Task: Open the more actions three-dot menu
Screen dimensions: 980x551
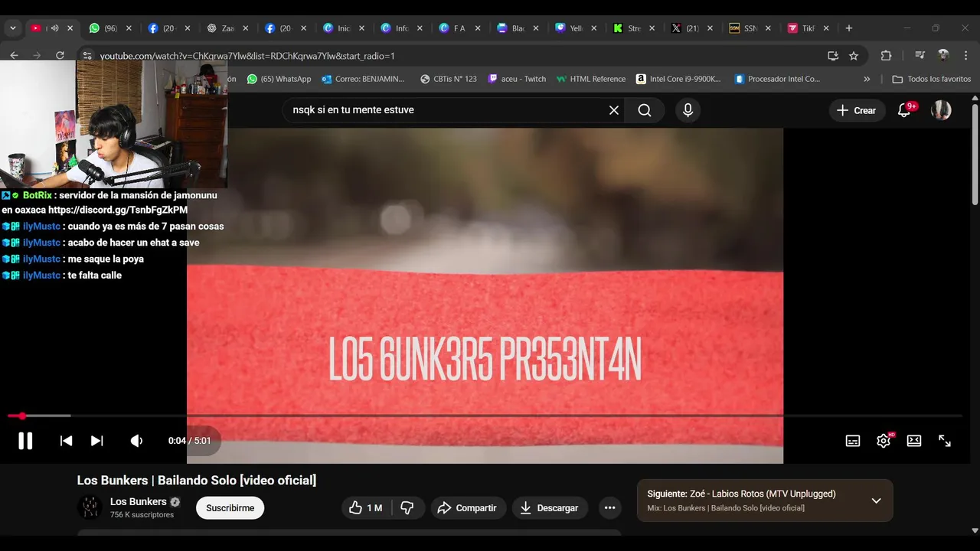Action: point(609,508)
